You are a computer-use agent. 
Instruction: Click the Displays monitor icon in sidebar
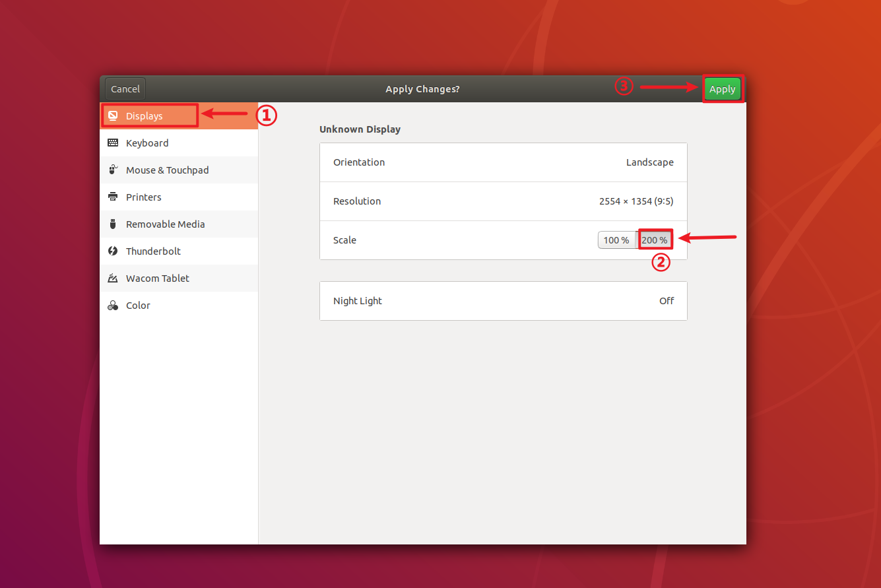113,116
